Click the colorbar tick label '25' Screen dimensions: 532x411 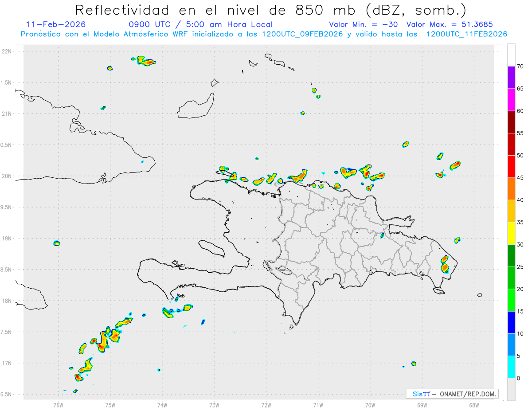520,267
